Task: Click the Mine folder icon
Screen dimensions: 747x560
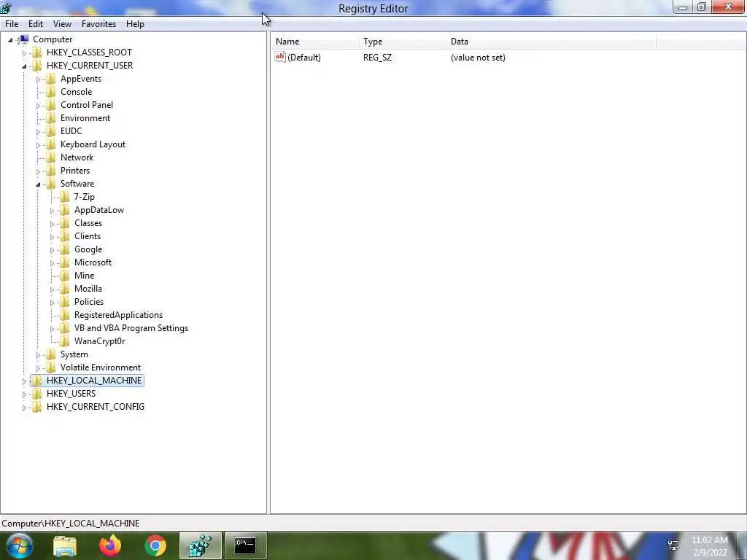Action: (x=64, y=275)
